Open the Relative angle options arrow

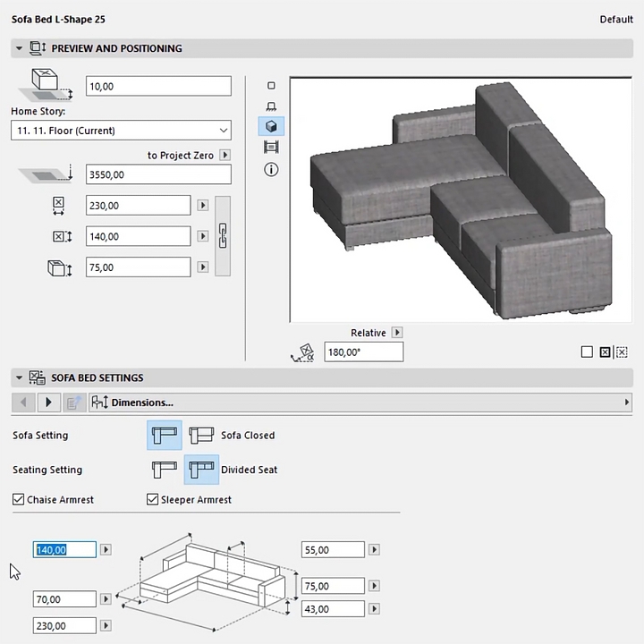pyautogui.click(x=397, y=332)
